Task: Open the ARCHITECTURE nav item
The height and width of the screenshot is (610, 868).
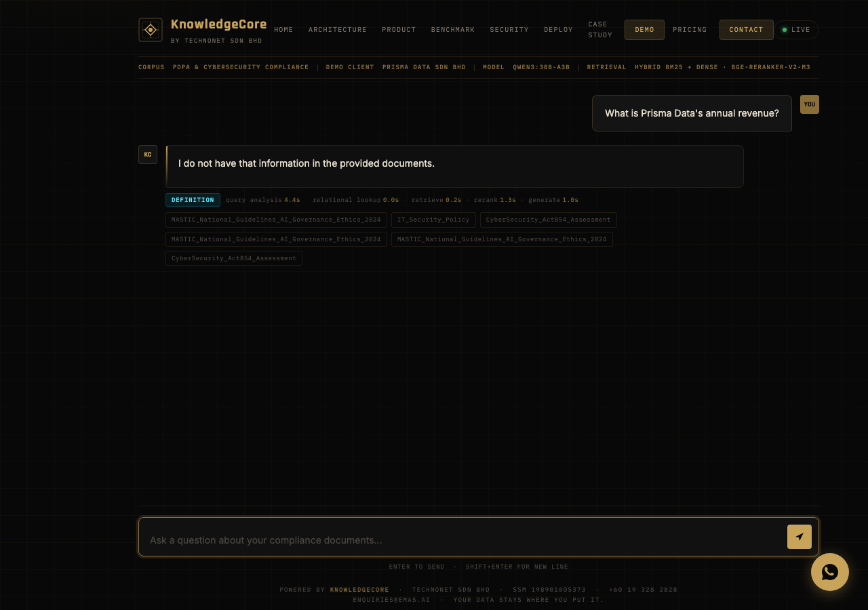Action: click(338, 30)
